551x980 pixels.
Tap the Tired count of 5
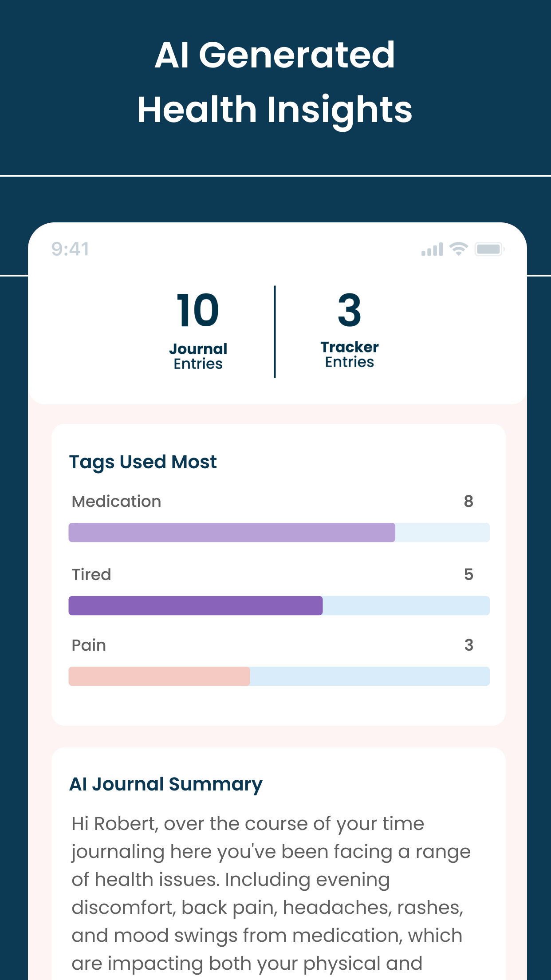coord(468,574)
